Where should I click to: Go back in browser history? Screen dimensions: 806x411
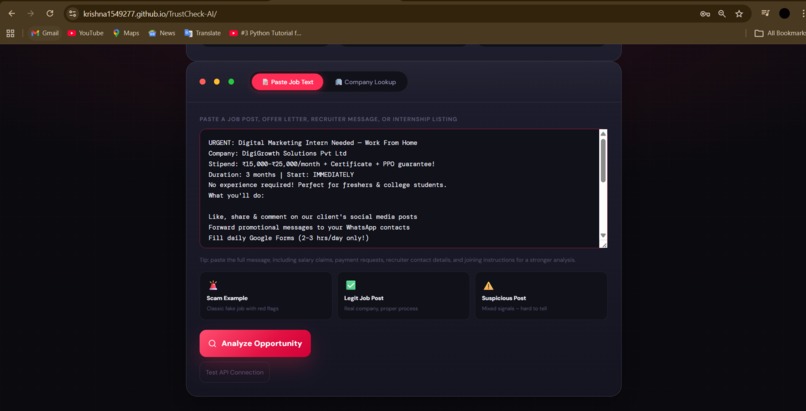[12, 14]
